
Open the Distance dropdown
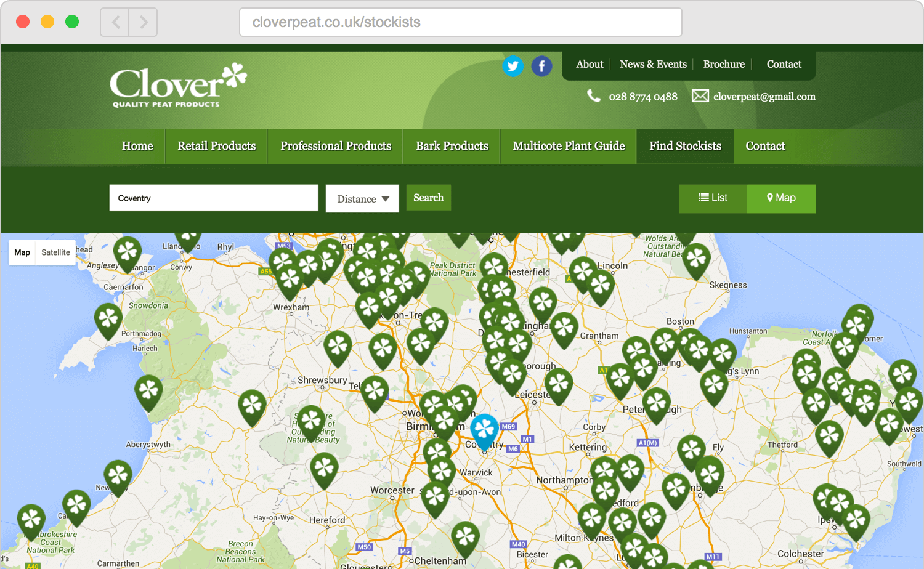coord(362,198)
